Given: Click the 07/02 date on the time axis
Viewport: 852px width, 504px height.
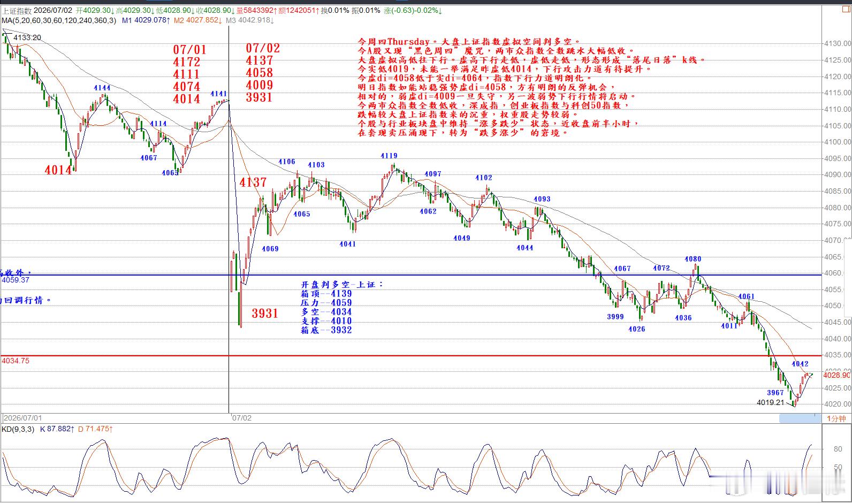Looking at the screenshot, I should [x=241, y=417].
